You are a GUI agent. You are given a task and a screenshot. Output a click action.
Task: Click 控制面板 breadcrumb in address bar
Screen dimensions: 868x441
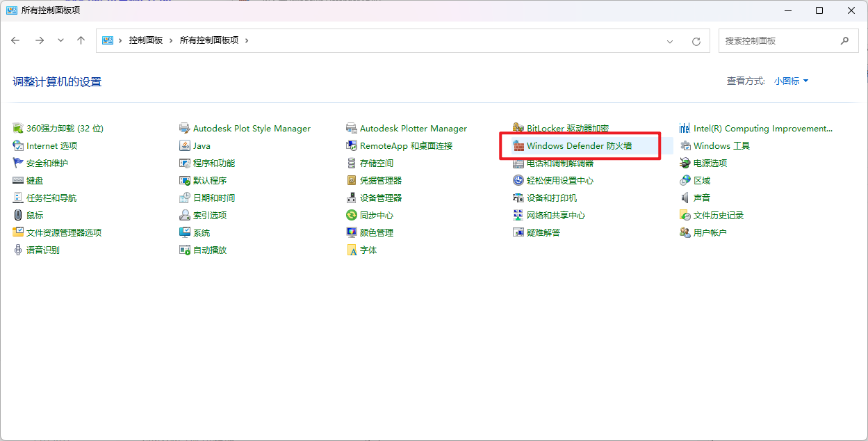146,40
